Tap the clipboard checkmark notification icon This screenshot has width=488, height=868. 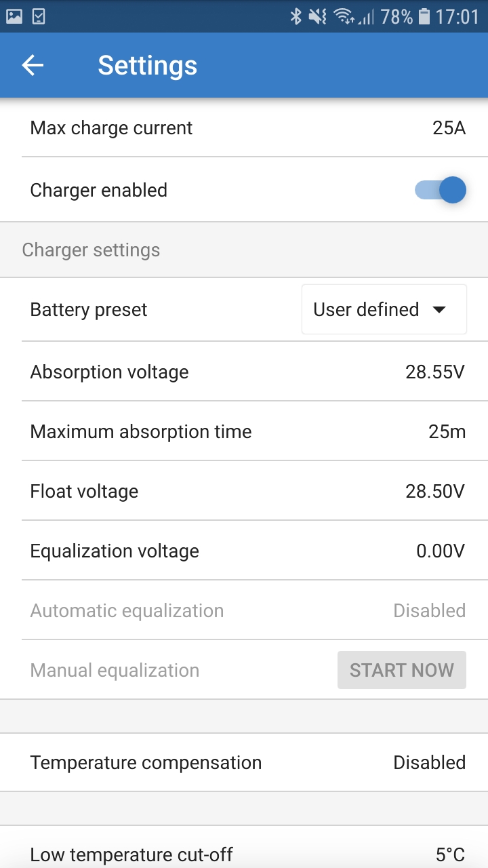[39, 16]
